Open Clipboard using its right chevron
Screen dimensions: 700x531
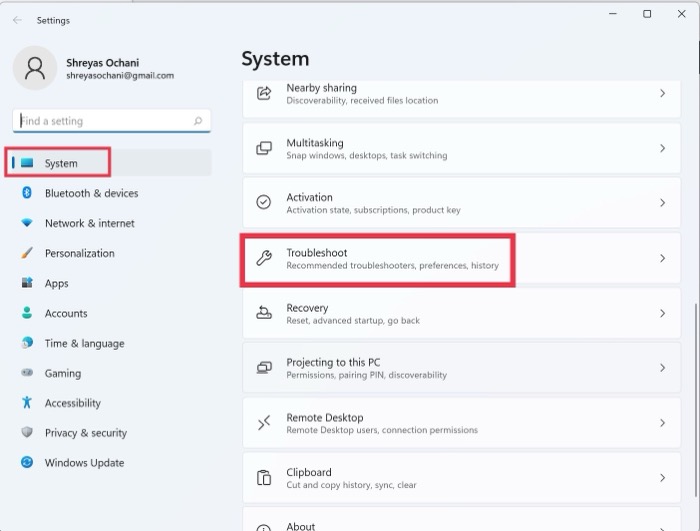[x=662, y=478]
